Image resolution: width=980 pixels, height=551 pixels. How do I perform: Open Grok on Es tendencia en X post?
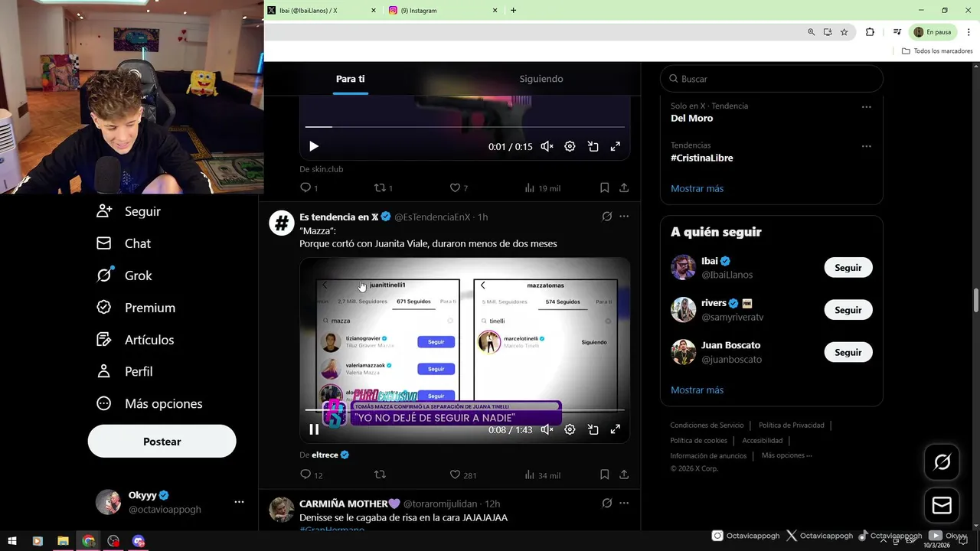pyautogui.click(x=607, y=217)
